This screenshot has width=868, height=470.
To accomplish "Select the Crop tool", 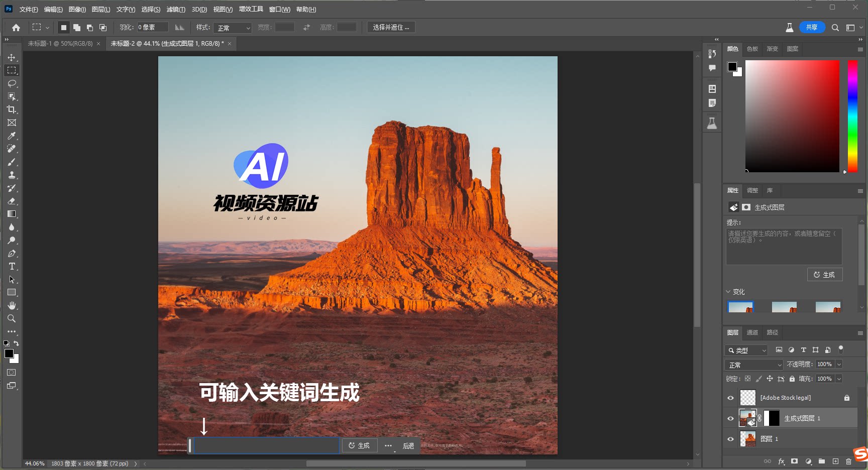I will [12, 109].
